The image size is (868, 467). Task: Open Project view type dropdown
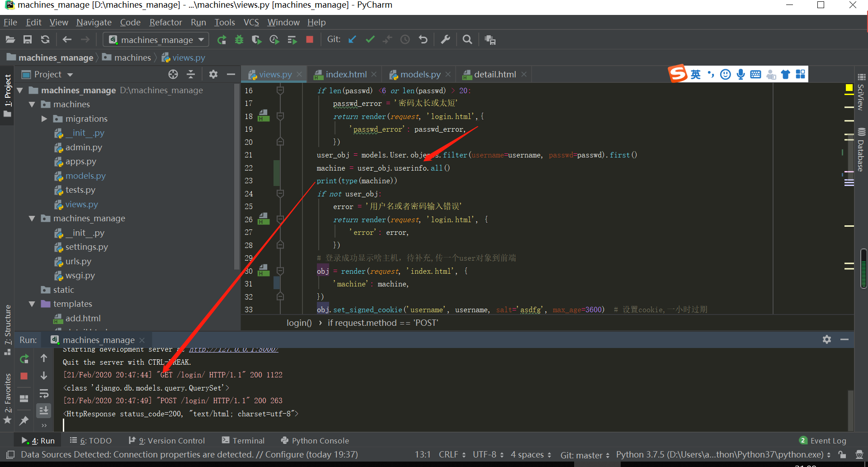70,75
